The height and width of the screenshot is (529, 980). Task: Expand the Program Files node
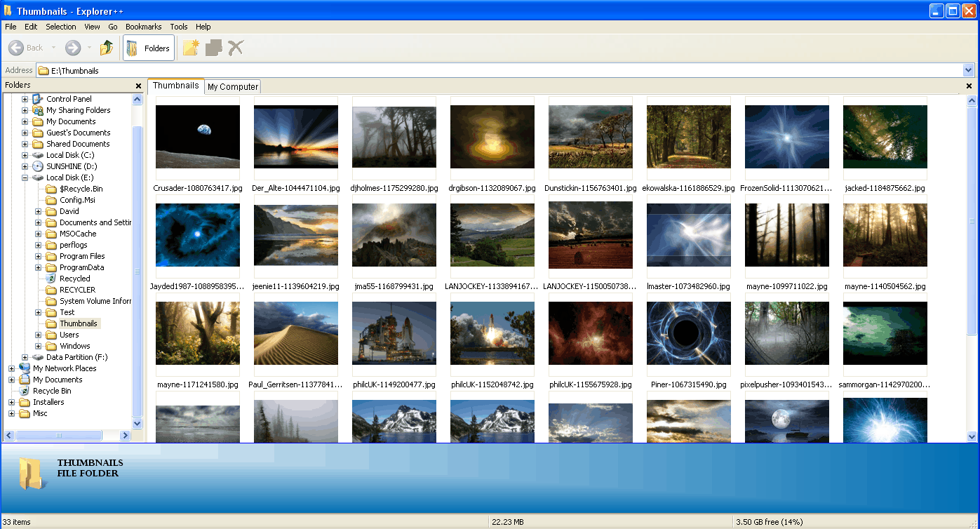tap(39, 256)
